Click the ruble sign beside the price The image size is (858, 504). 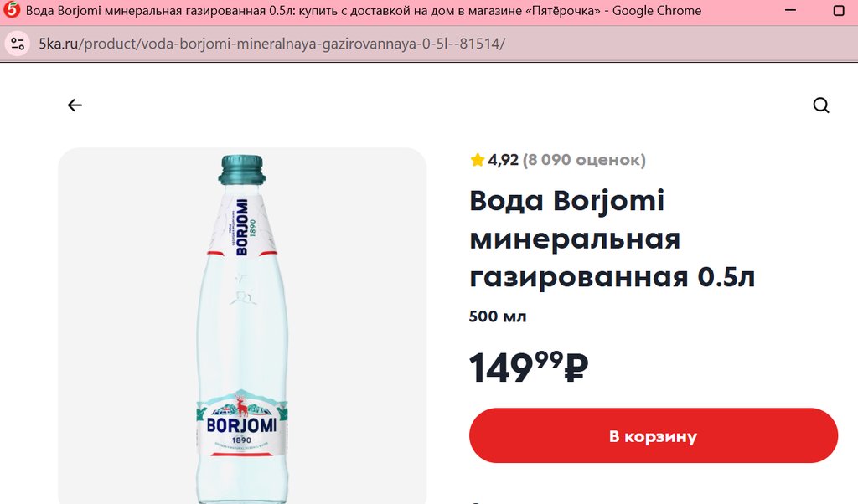point(576,368)
